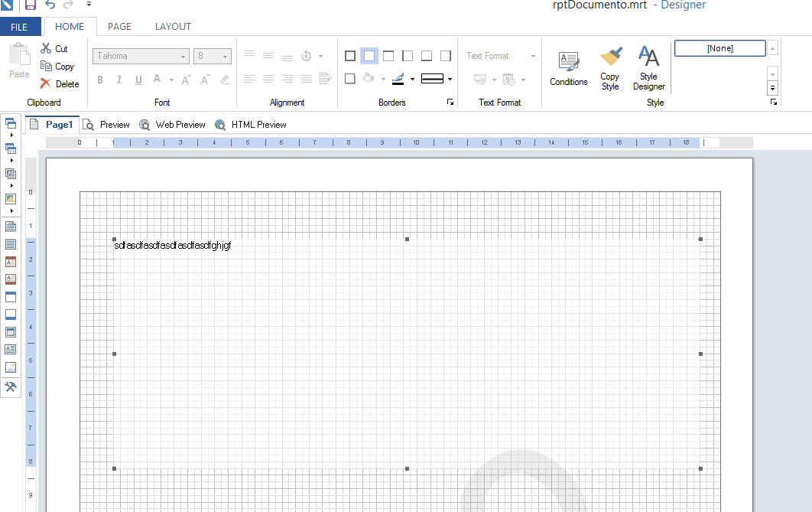812x512 pixels.
Task: Select the Components toolbox icon
Action: pyautogui.click(x=11, y=174)
